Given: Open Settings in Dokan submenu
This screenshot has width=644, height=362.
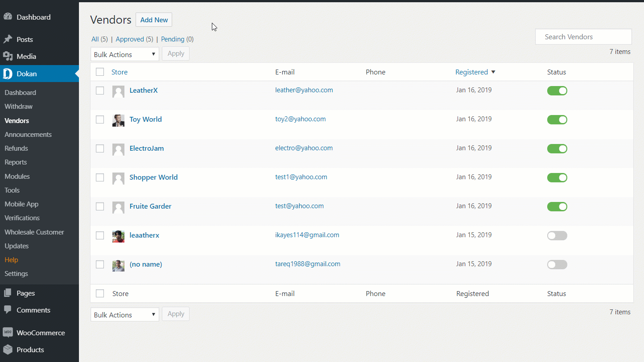Looking at the screenshot, I should (x=16, y=274).
